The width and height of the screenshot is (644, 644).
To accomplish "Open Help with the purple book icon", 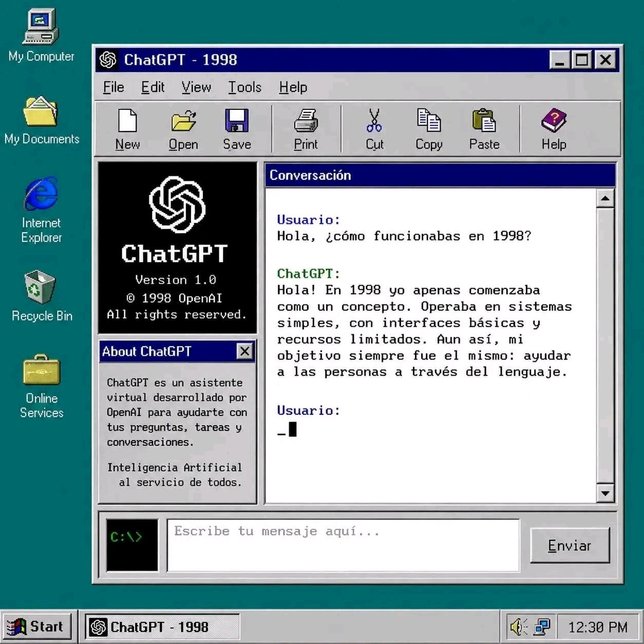I will click(554, 121).
